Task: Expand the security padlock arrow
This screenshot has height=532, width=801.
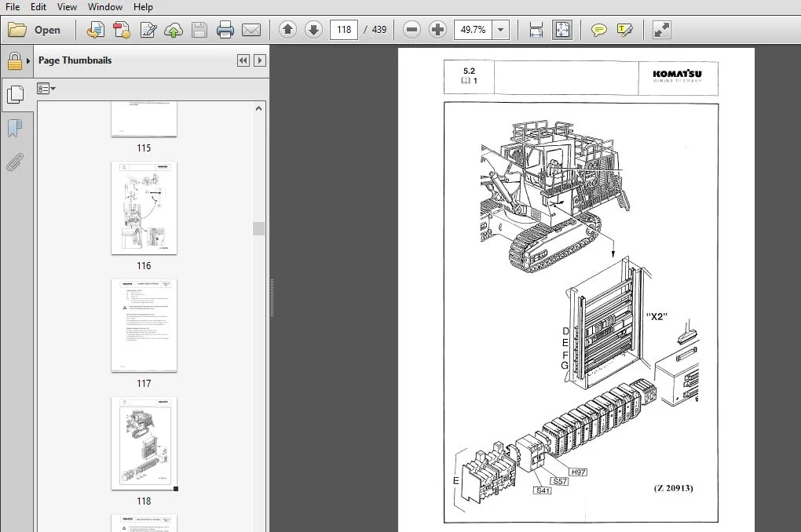Action: coord(28,60)
